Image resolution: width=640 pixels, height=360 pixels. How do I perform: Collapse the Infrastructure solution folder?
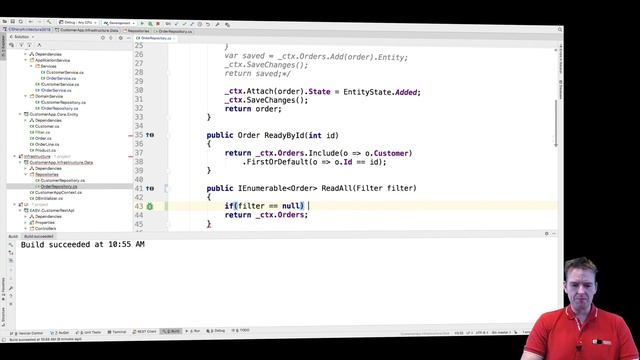[15, 156]
